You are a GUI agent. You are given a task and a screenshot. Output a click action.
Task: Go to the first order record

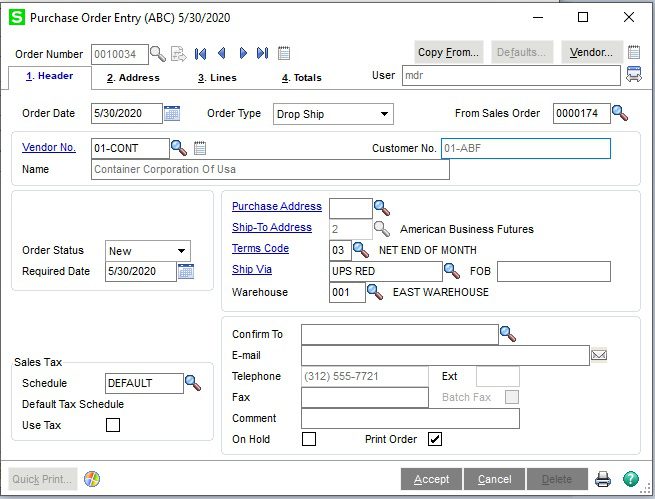coord(201,53)
